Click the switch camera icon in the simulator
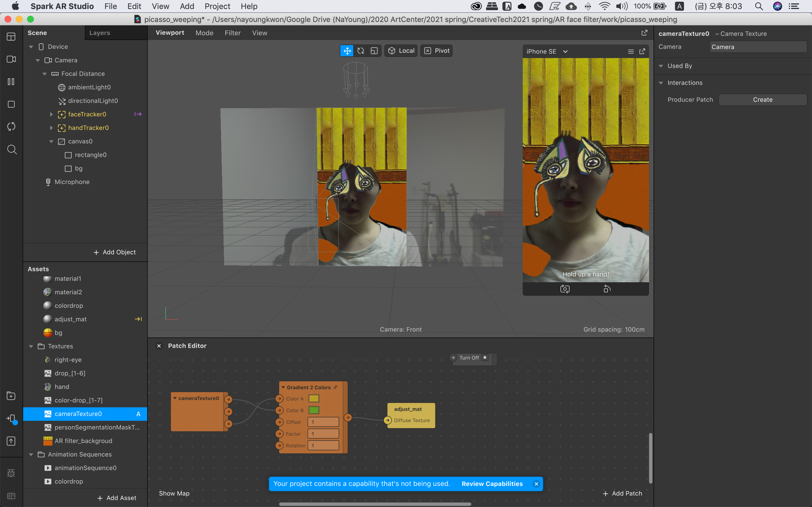This screenshot has height=507, width=812. point(565,289)
